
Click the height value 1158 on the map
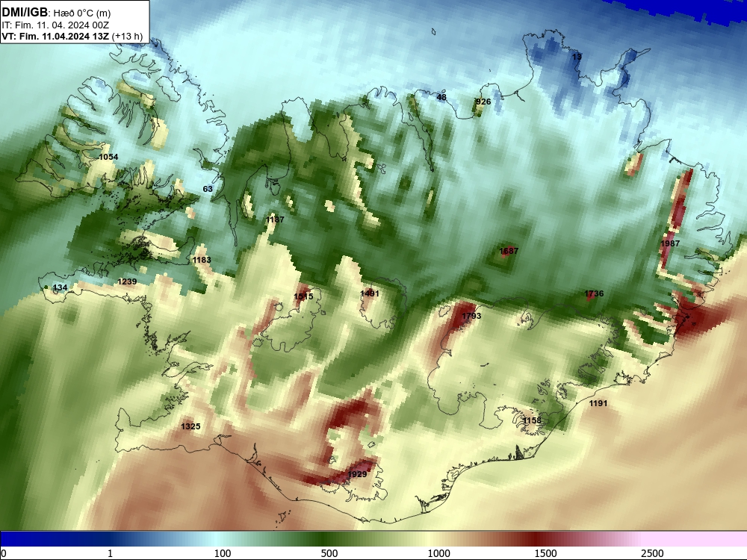tap(532, 420)
